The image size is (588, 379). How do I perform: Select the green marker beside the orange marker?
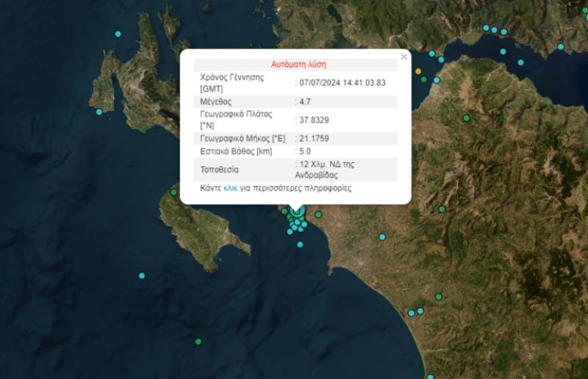click(424, 79)
